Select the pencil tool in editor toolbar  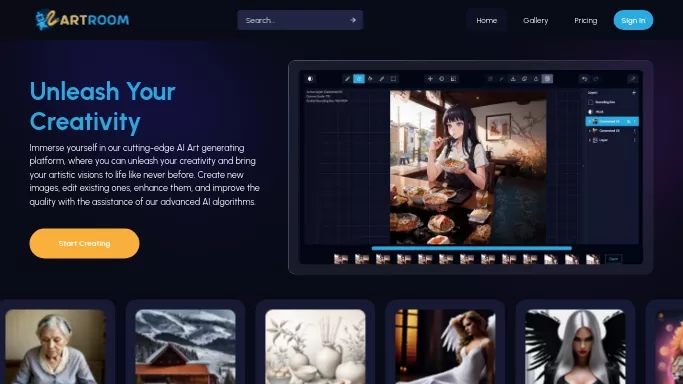point(347,79)
